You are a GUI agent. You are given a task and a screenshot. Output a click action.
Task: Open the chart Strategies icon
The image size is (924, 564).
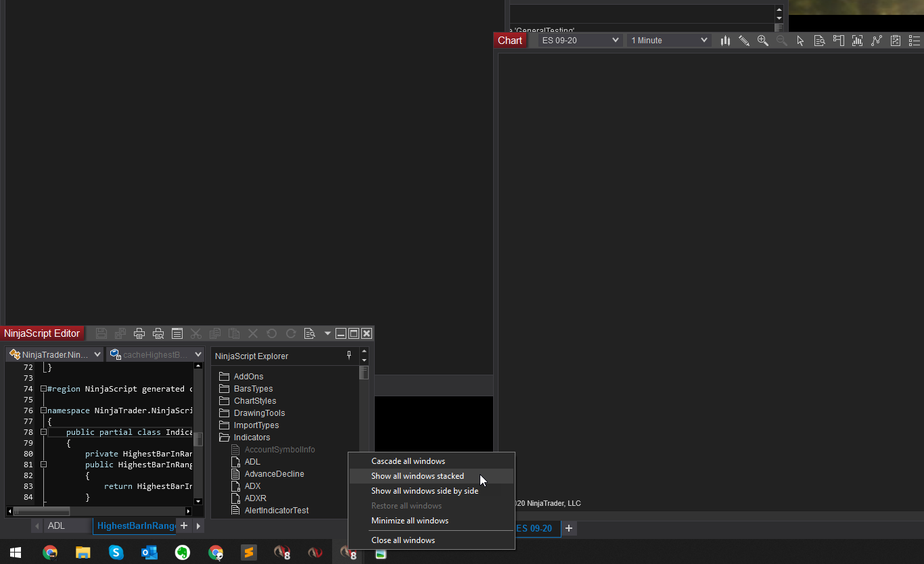(896, 41)
